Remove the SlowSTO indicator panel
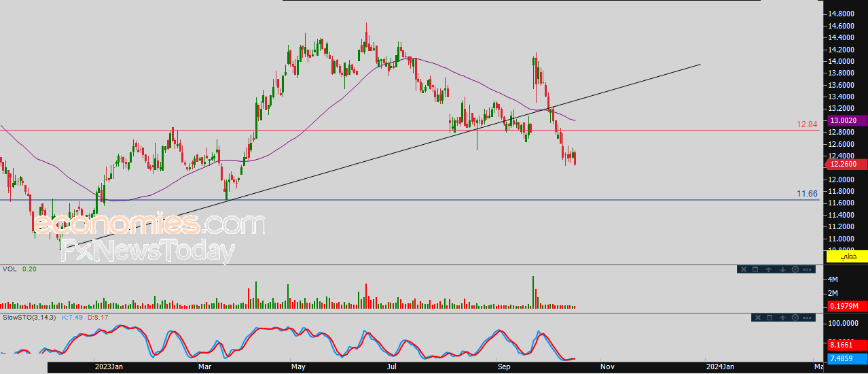 [758, 318]
